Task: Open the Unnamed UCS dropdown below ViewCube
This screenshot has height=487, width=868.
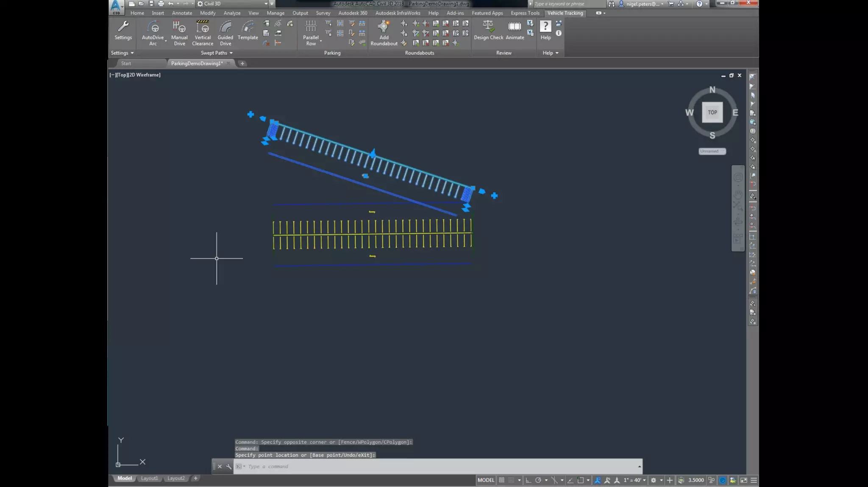Action: (712, 151)
